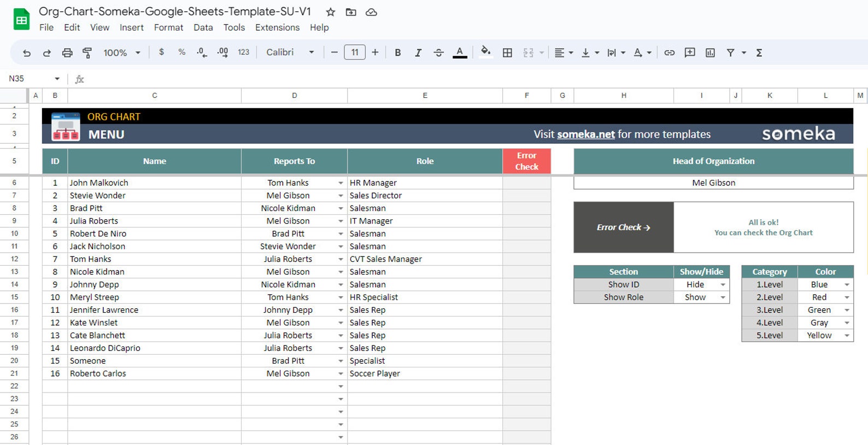Click the font size input box
Image resolution: width=868 pixels, height=445 pixels.
(355, 52)
